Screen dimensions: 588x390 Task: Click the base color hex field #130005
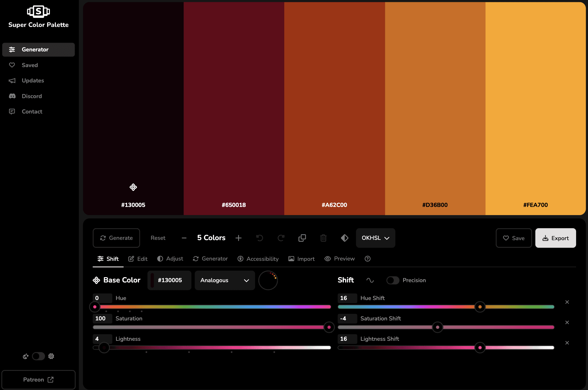(x=169, y=280)
